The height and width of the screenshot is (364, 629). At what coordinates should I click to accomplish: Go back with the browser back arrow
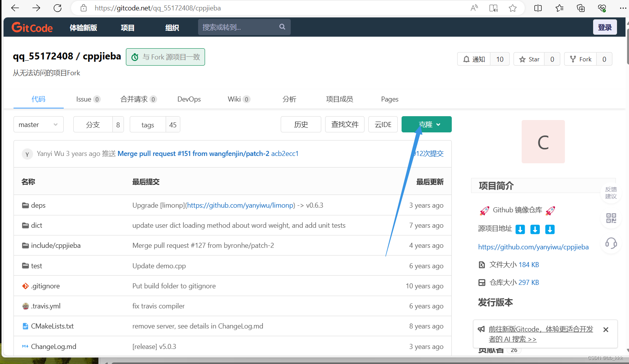pyautogui.click(x=15, y=8)
